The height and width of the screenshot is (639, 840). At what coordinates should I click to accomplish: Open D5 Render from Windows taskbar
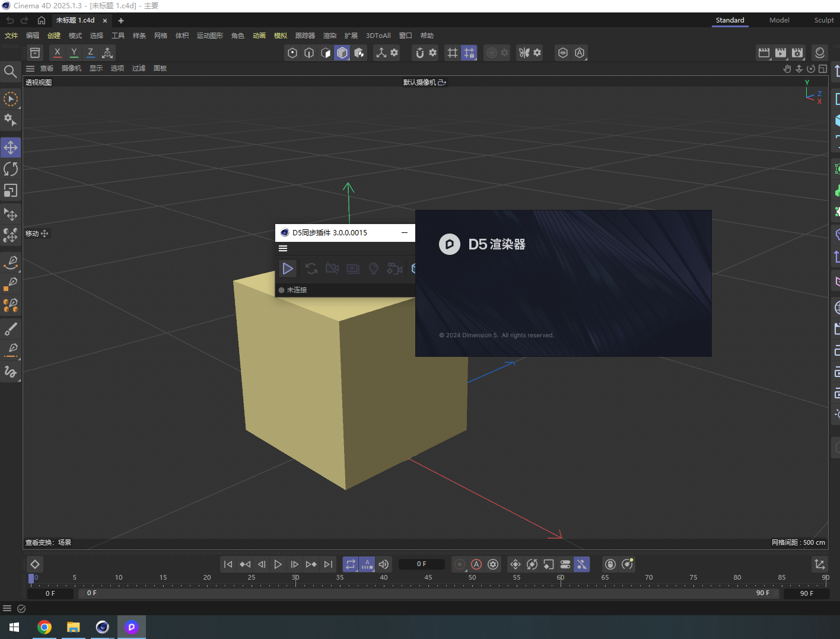point(132,627)
